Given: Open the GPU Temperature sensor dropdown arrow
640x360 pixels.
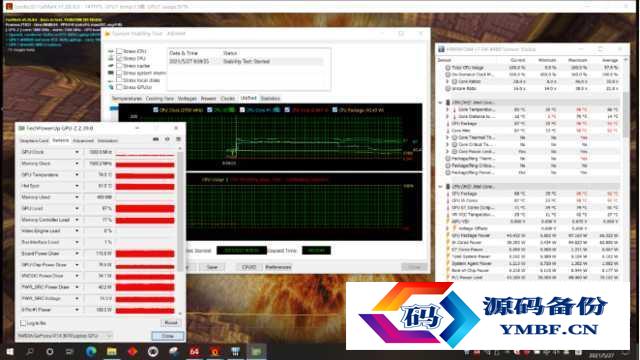Looking at the screenshot, I should (x=77, y=175).
